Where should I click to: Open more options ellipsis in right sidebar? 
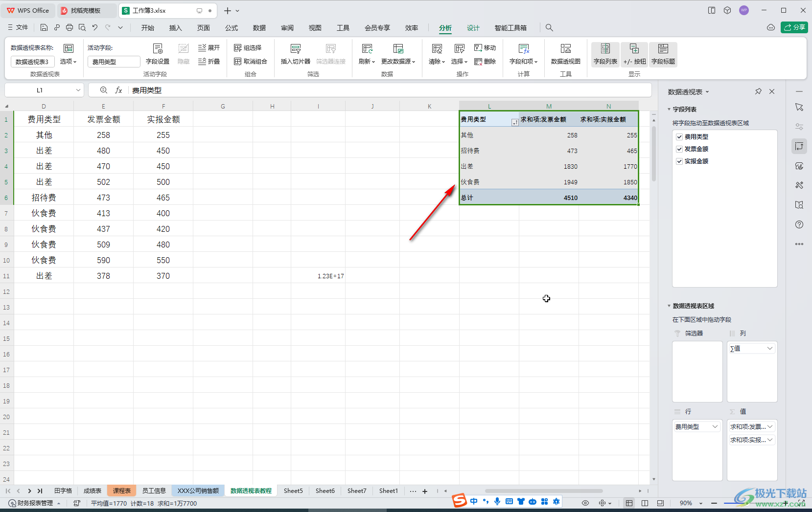(x=799, y=244)
